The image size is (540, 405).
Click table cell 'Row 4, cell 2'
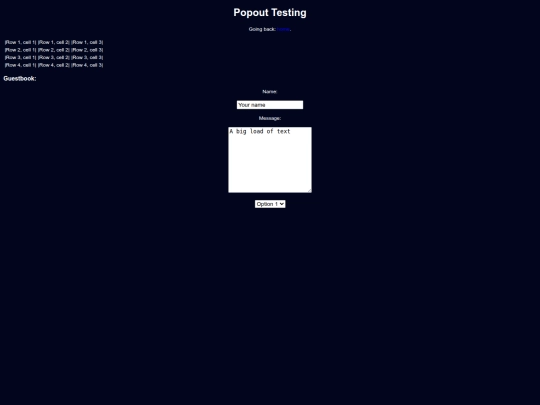pyautogui.click(x=53, y=65)
